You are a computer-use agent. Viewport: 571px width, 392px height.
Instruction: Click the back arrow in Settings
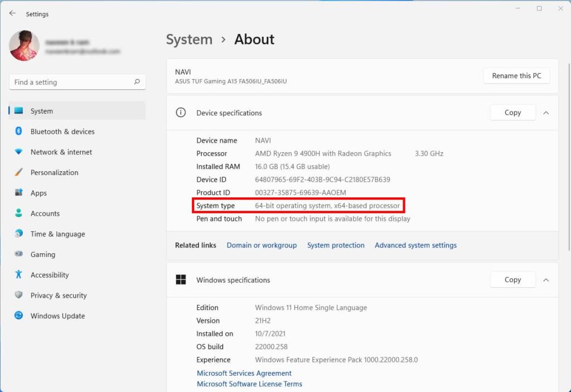[x=12, y=13]
